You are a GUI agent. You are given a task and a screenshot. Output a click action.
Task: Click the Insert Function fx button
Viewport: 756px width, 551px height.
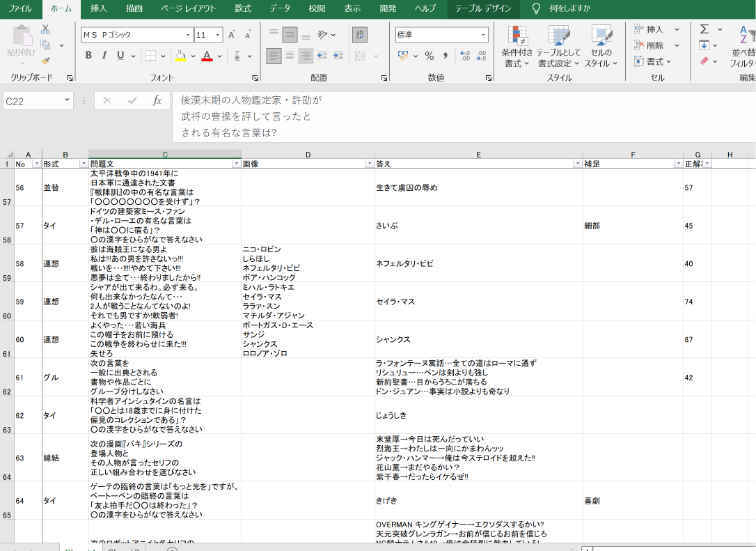pos(157,100)
